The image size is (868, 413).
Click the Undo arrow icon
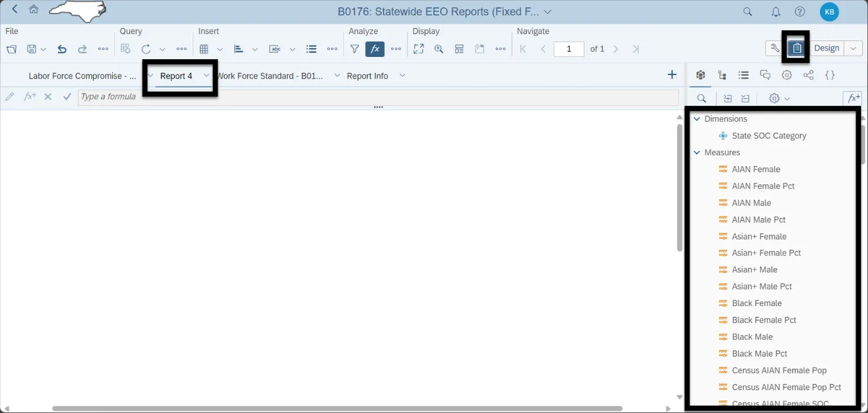[x=62, y=49]
